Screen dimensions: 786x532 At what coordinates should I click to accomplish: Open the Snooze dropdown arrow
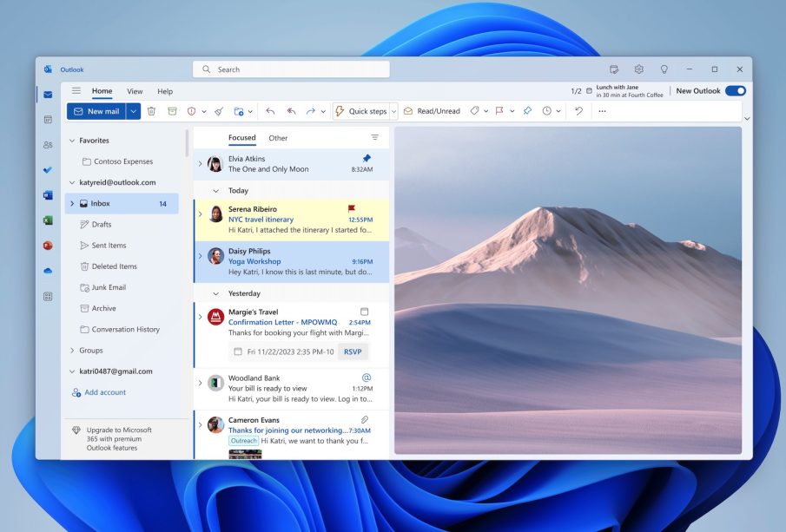coord(558,111)
